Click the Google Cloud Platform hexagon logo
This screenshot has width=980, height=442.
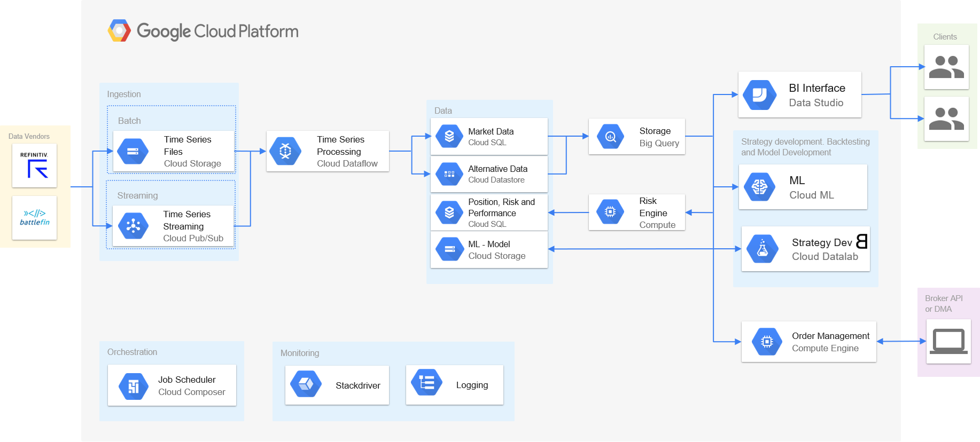click(x=119, y=30)
